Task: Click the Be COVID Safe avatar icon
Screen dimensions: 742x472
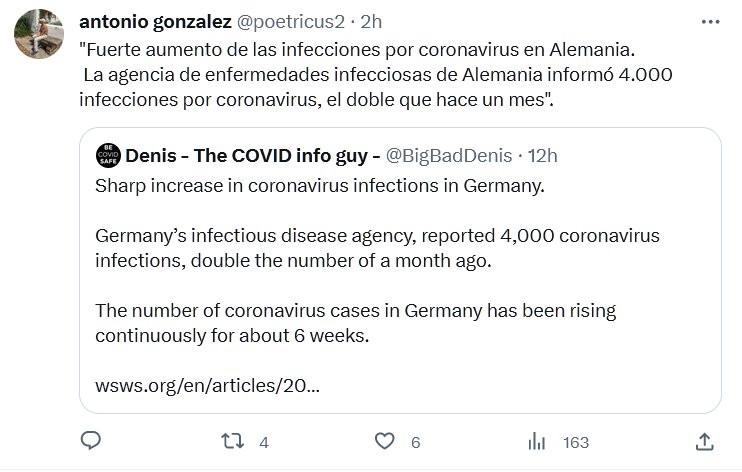Action: [107, 155]
